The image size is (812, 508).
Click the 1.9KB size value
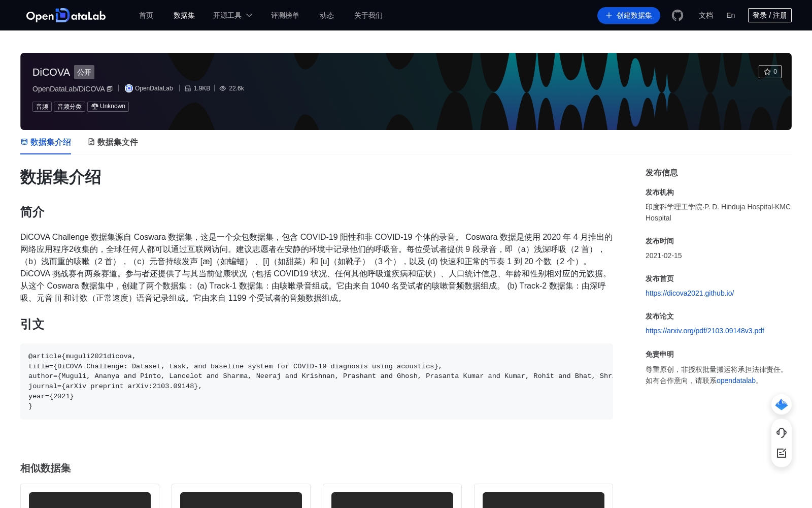[202, 88]
